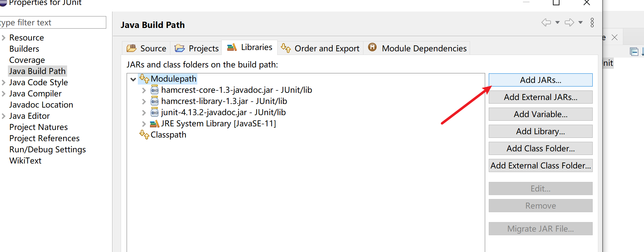Screen dimensions: 644x252
Task: Click minimize view icon in background window
Action: click(x=634, y=52)
